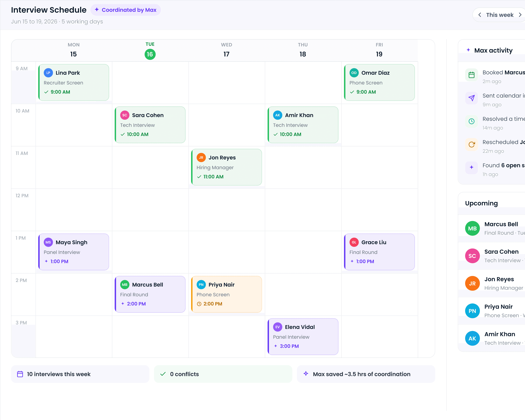Click Maya Singh MS avatar
Image resolution: width=525 pixels, height=420 pixels.
point(48,242)
